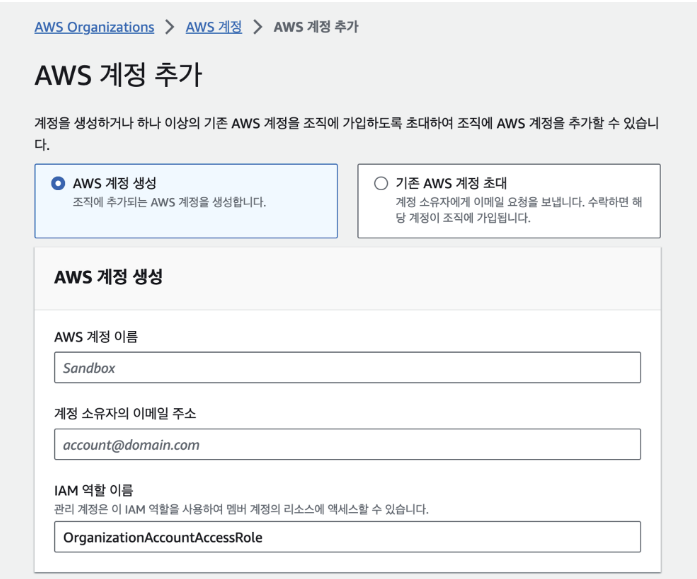Click the AWS 계정 추가 page heading
The image size is (697, 579).
coord(118,75)
